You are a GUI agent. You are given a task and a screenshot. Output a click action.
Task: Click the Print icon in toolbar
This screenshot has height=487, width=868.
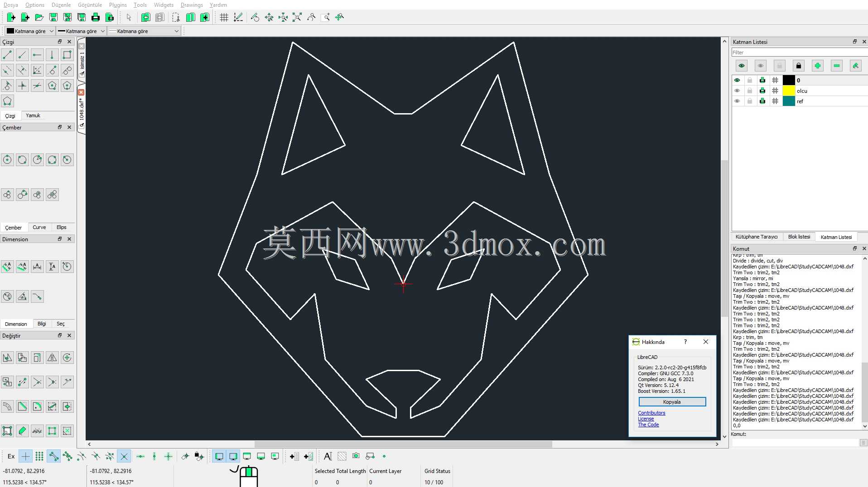click(96, 17)
